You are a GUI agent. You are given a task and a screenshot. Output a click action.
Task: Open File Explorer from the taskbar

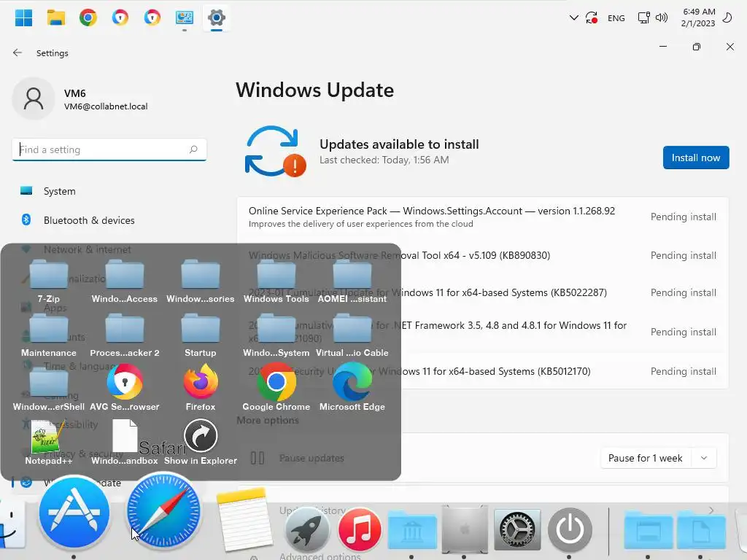(55, 17)
